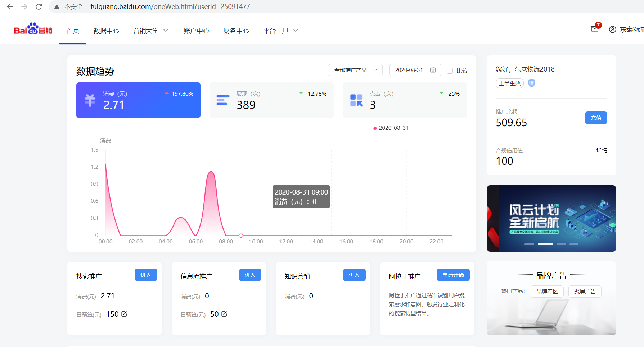Edit 搜索推广 daily budget 150 pencil icon
The image size is (644, 347).
(x=124, y=314)
